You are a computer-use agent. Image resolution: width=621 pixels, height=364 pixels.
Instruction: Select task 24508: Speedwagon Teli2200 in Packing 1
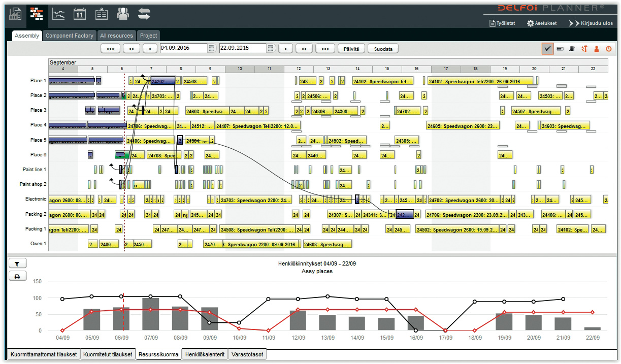coord(257,229)
